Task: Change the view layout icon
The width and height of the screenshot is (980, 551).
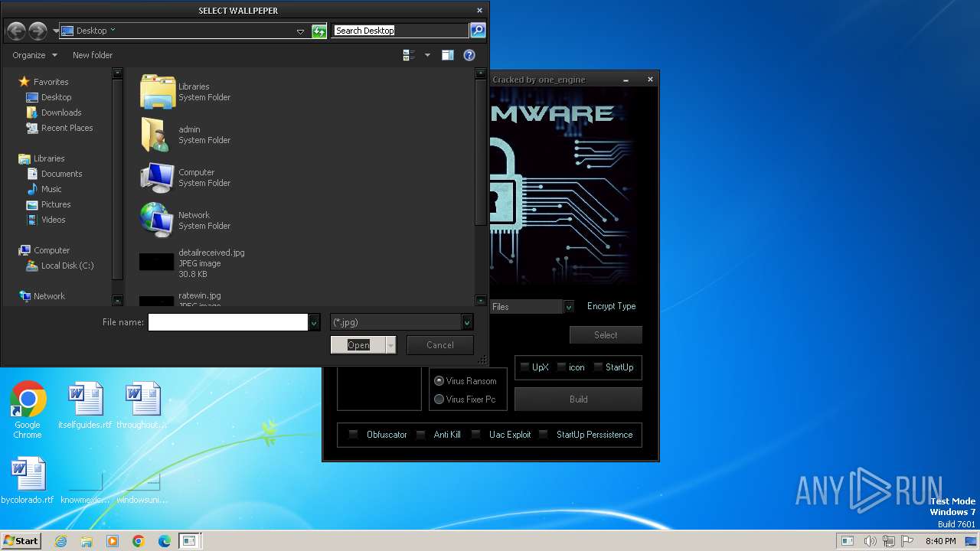Action: click(409, 55)
